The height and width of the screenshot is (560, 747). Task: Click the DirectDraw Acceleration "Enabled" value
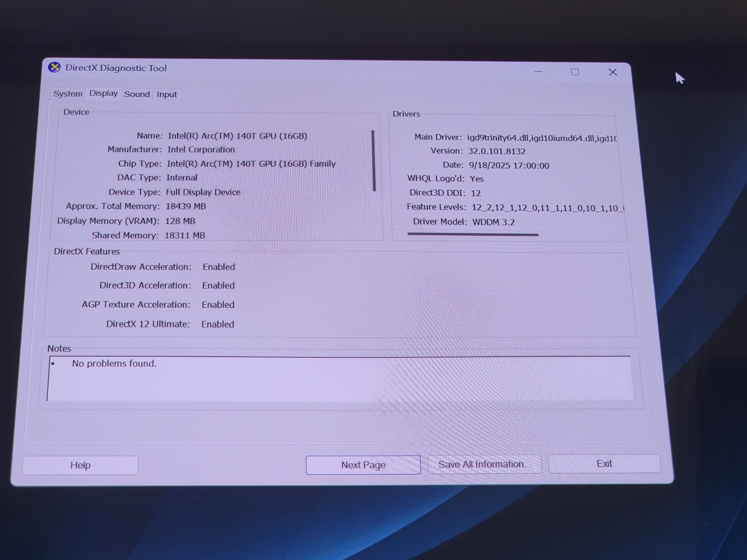click(x=219, y=267)
